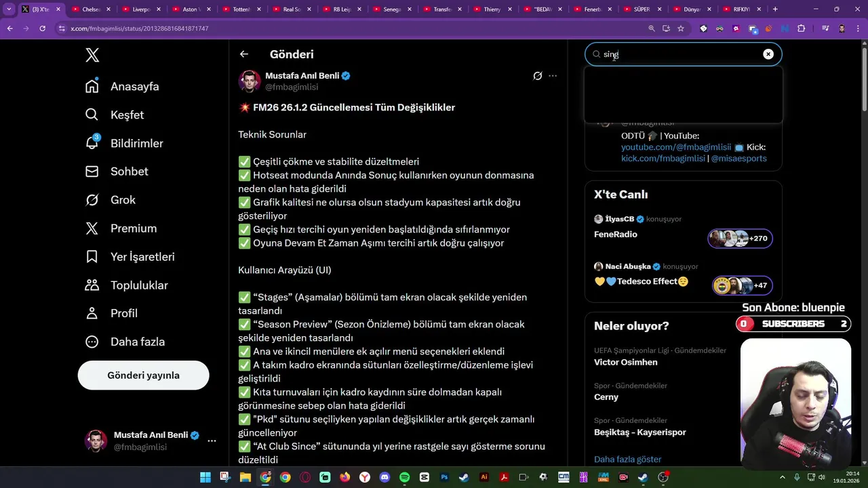Show hidden system tray icons

pyautogui.click(x=783, y=477)
